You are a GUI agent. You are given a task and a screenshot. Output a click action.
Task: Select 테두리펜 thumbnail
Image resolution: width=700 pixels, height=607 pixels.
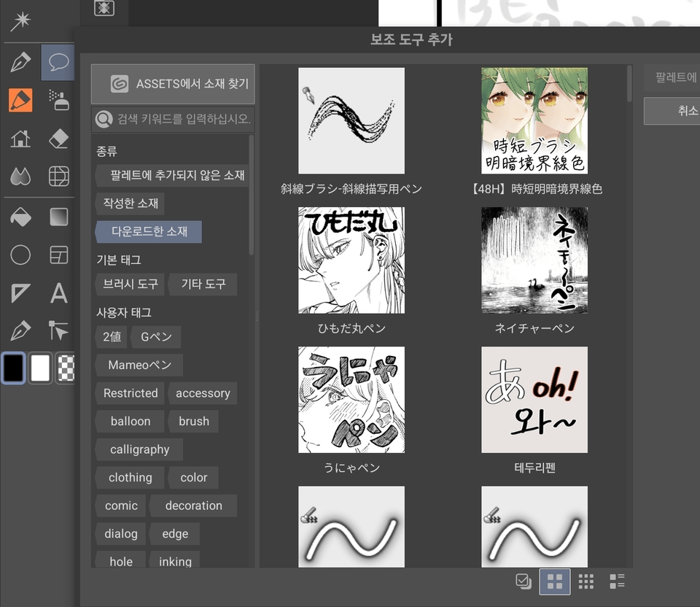click(534, 400)
